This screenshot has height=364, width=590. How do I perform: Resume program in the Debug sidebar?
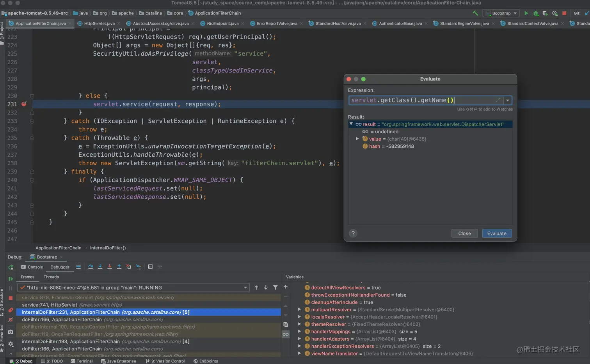click(11, 279)
